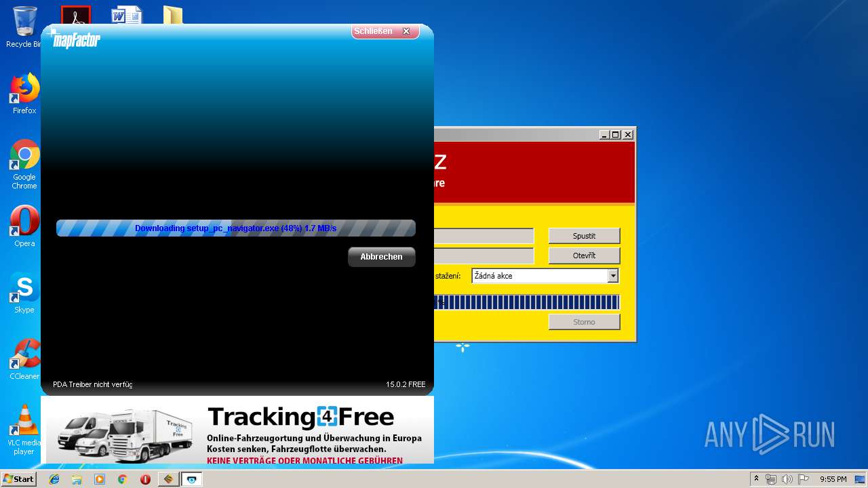Open the Firefox desktop shortcut

24,94
